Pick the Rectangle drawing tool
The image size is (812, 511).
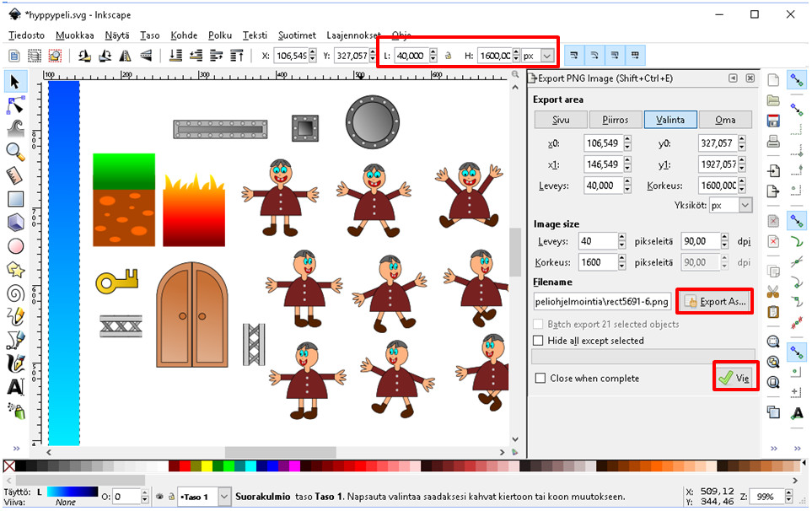coord(15,199)
